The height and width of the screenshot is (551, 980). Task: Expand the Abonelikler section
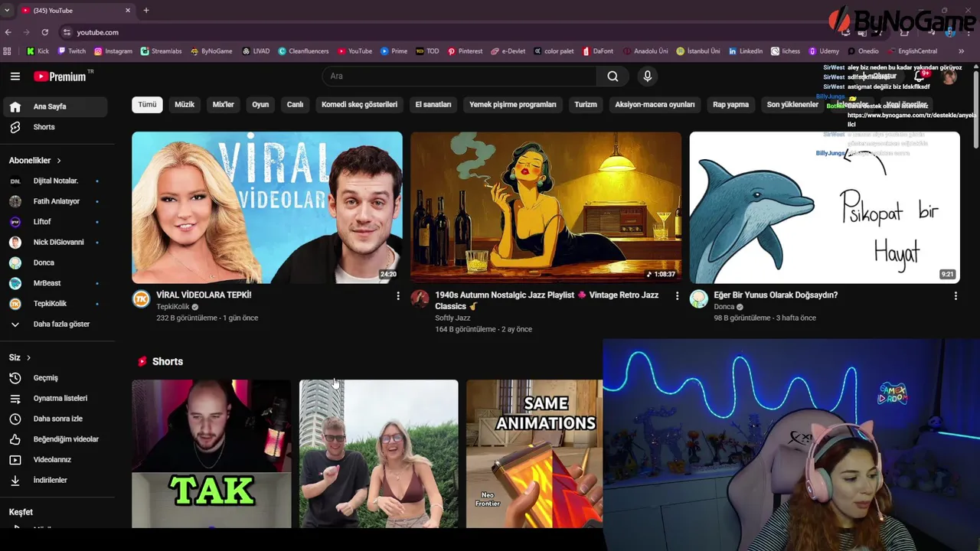(x=35, y=160)
